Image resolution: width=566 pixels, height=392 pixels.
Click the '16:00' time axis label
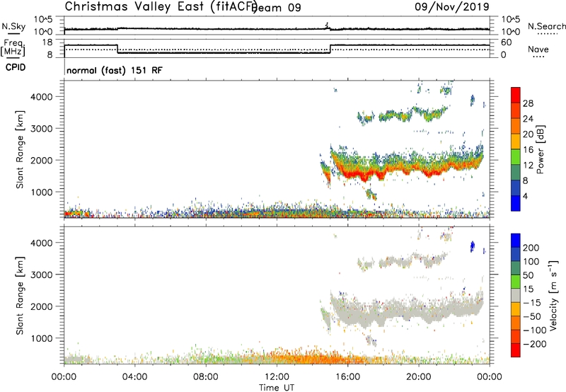coord(347,376)
